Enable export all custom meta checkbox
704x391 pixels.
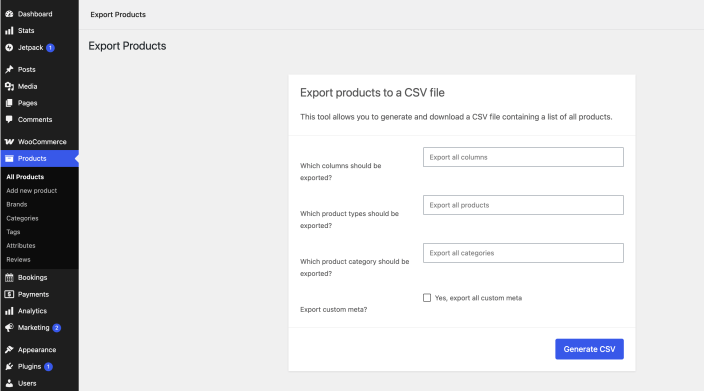point(427,298)
